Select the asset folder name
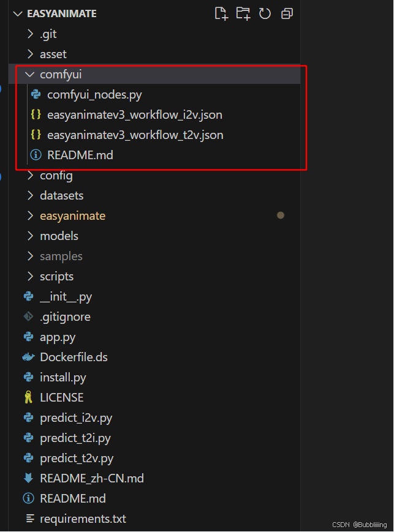 pyautogui.click(x=53, y=54)
